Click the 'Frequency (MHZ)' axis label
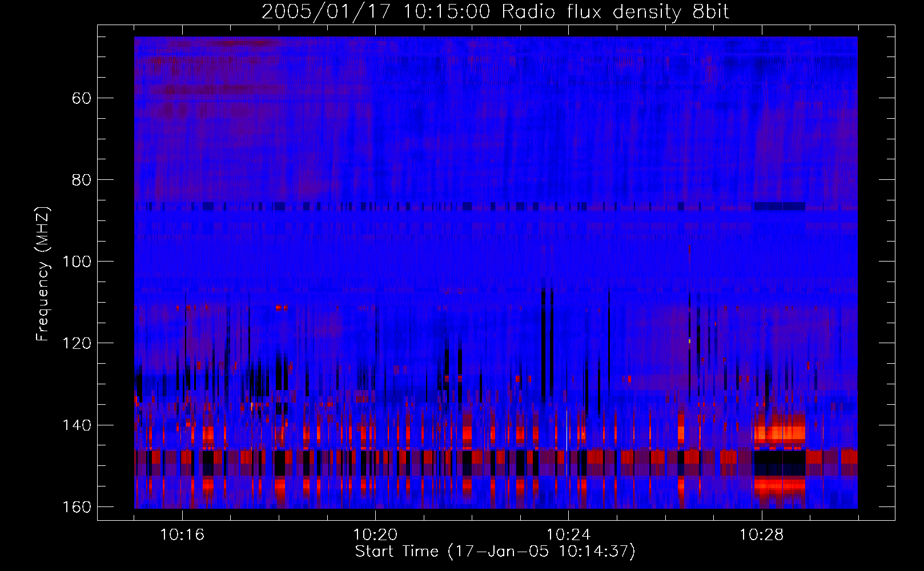The width and height of the screenshot is (924, 571). point(43,274)
